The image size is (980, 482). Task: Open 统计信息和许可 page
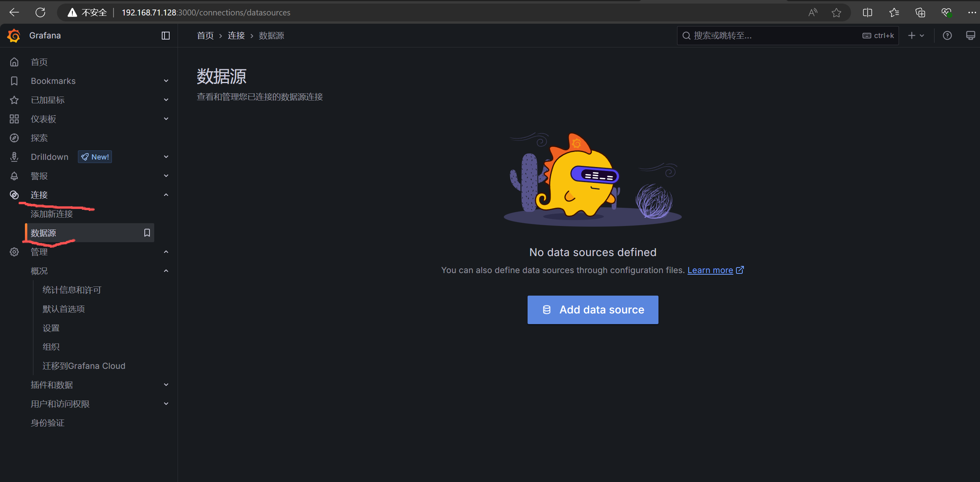tap(72, 290)
